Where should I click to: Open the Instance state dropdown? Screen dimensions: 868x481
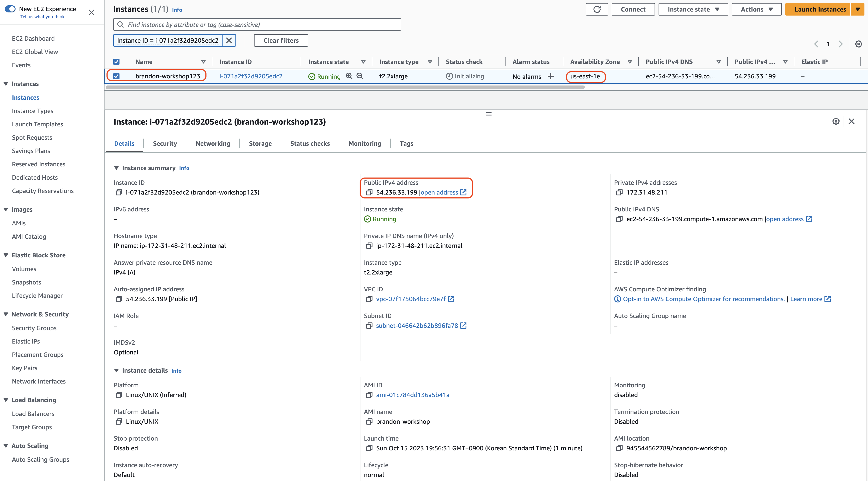693,9
